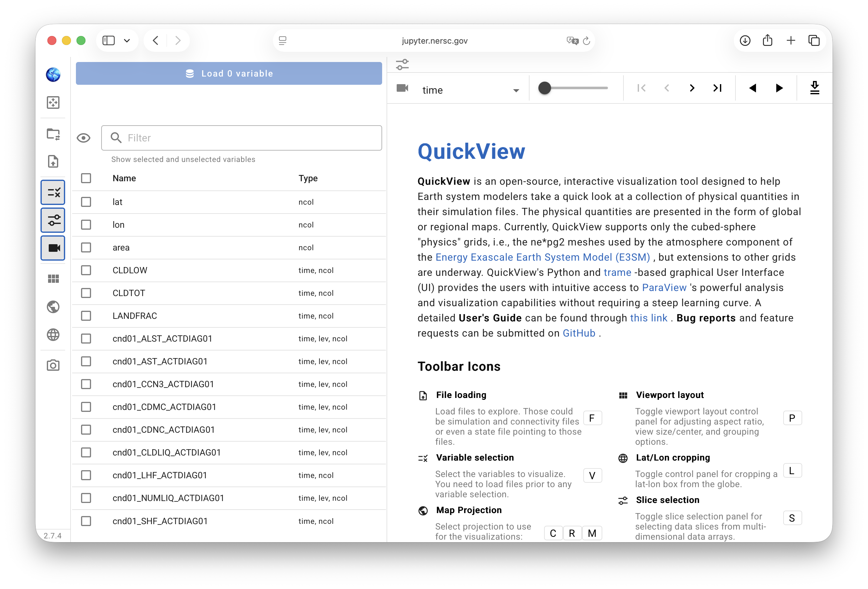Click the QuickView globe logo icon
This screenshot has width=868, height=589.
click(53, 74)
